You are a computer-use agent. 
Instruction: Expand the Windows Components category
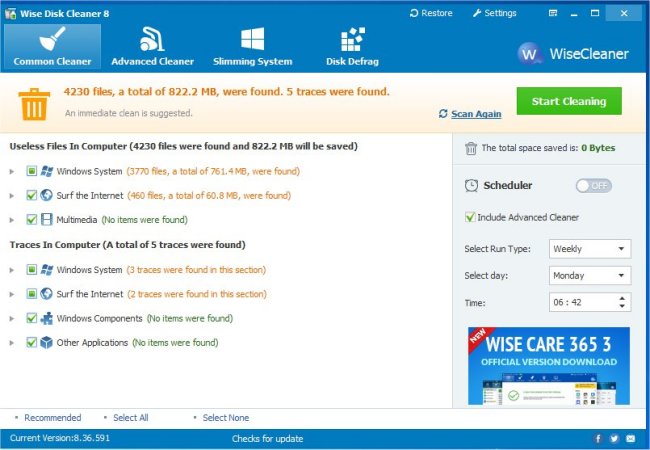click(12, 319)
